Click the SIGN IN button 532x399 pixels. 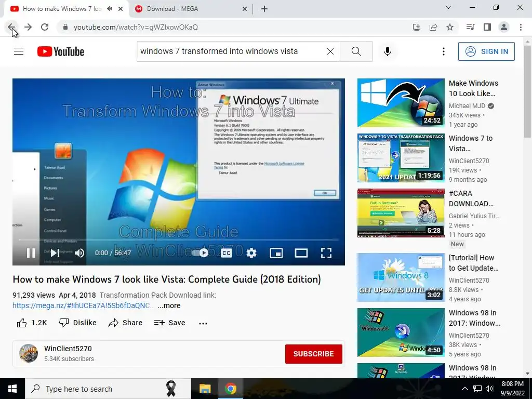[486, 51]
